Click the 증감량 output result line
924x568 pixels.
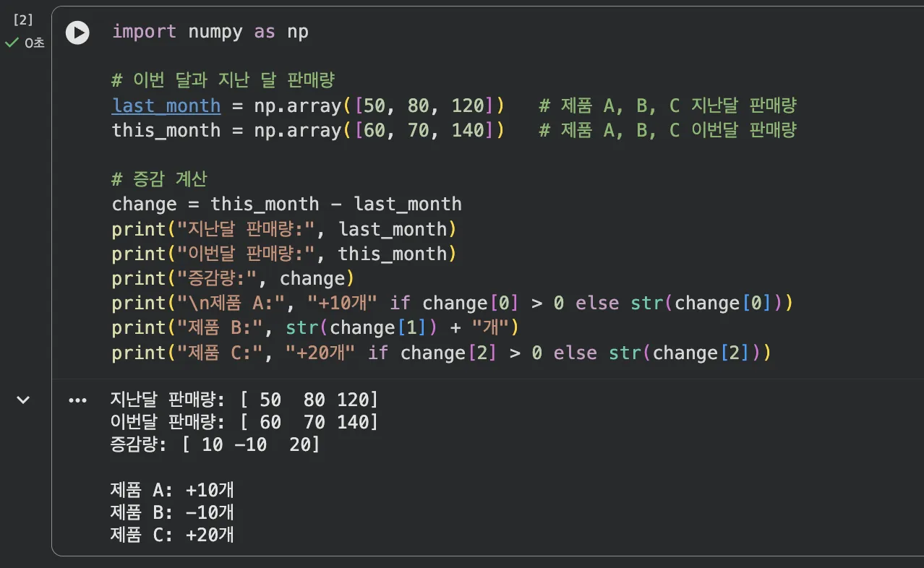tap(214, 444)
